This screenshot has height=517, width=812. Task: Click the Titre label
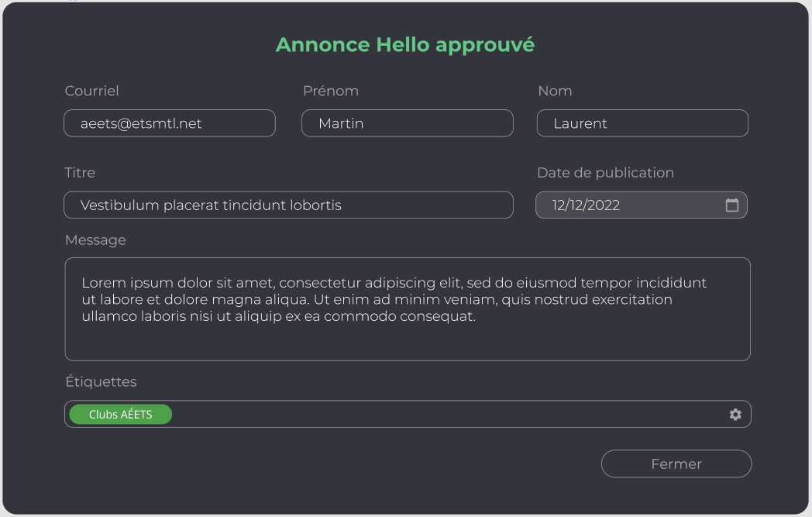[81, 173]
